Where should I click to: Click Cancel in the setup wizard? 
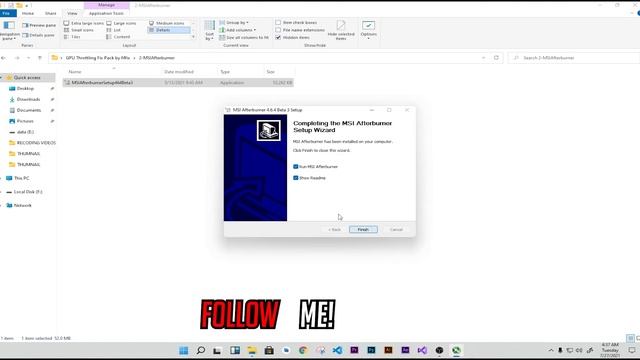396,229
